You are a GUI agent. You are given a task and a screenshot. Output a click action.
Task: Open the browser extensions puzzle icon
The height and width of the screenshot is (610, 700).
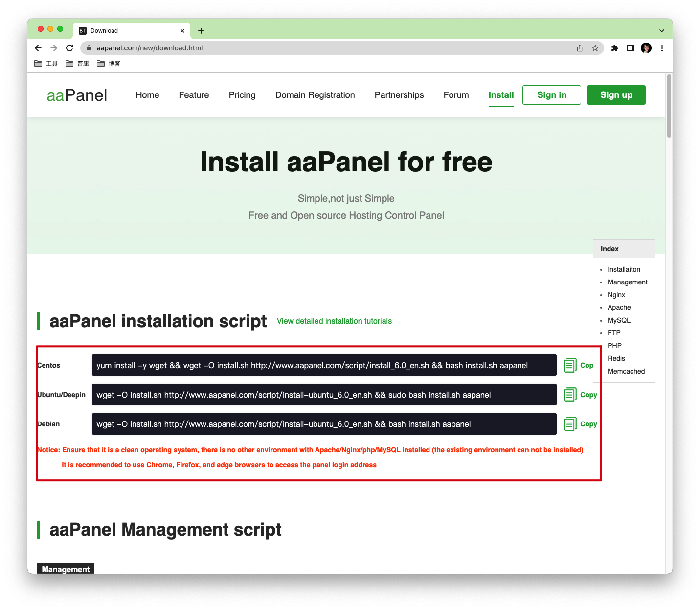coord(615,48)
